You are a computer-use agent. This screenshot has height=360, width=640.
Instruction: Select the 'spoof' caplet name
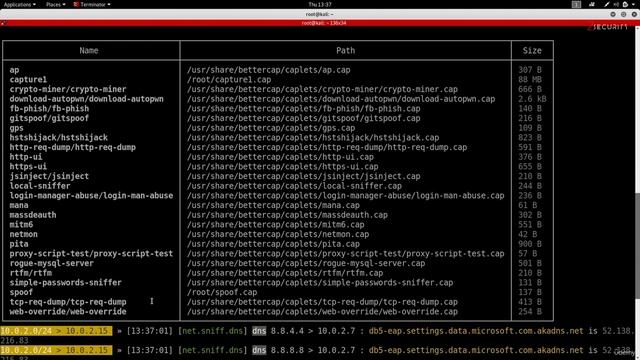(21, 292)
